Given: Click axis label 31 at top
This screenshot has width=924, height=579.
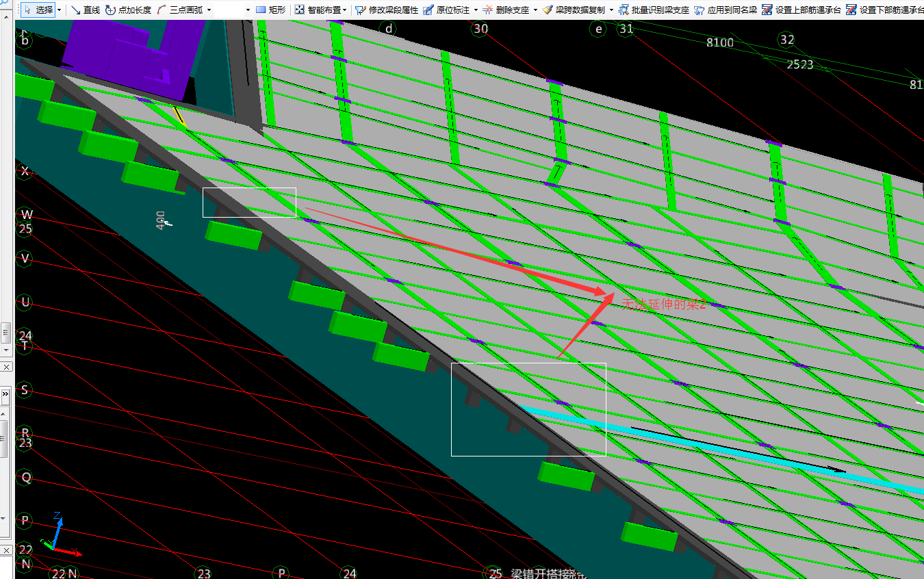Looking at the screenshot, I should tap(626, 29).
